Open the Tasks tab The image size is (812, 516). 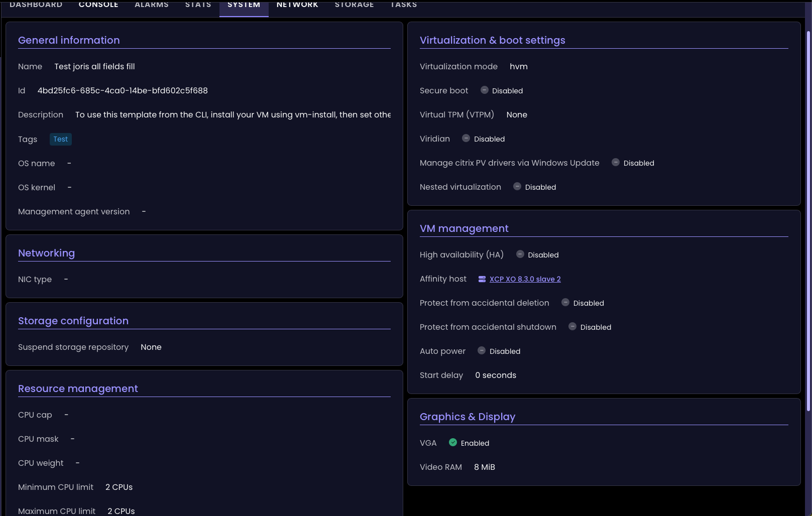click(x=404, y=5)
